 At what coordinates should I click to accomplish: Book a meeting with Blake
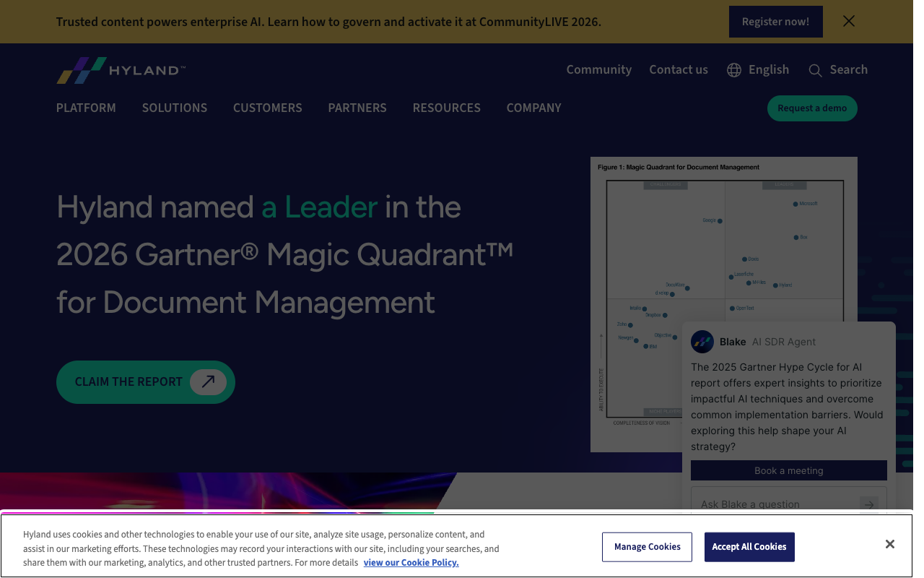pyautogui.click(x=789, y=470)
